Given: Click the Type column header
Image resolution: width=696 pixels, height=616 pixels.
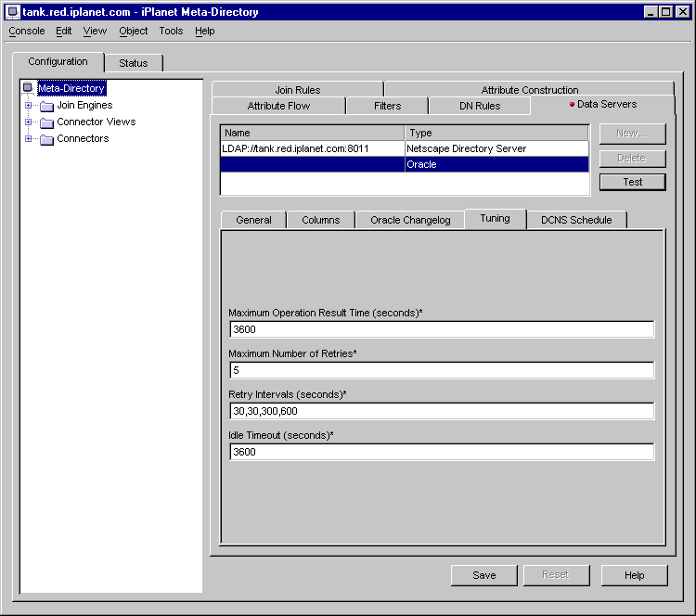Looking at the screenshot, I should 496,133.
